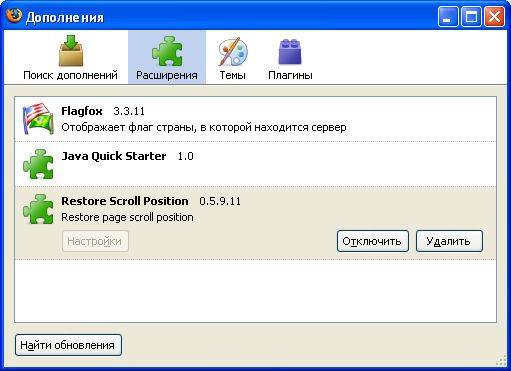Viewport: 511px width, 371px height.
Task: Click the Flagfox flag icon
Action: (x=38, y=119)
